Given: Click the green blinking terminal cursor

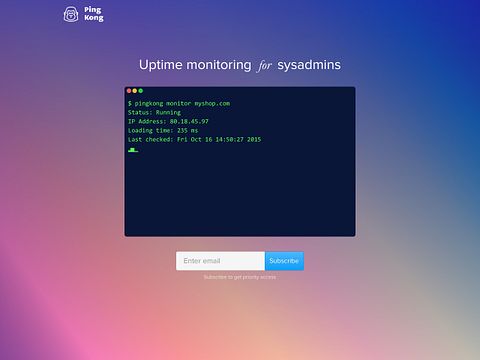Looking at the screenshot, I should pos(133,150).
